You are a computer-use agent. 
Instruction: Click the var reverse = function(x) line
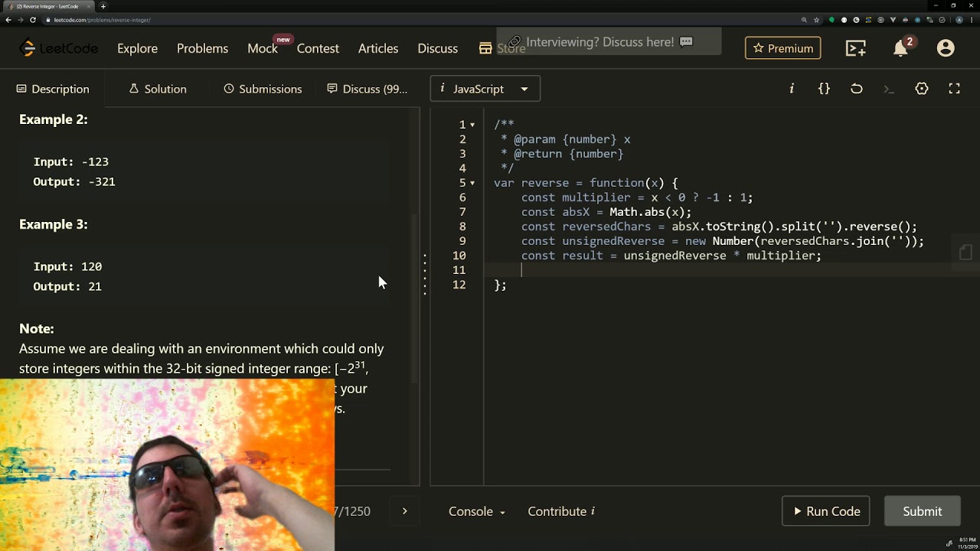[x=586, y=183]
